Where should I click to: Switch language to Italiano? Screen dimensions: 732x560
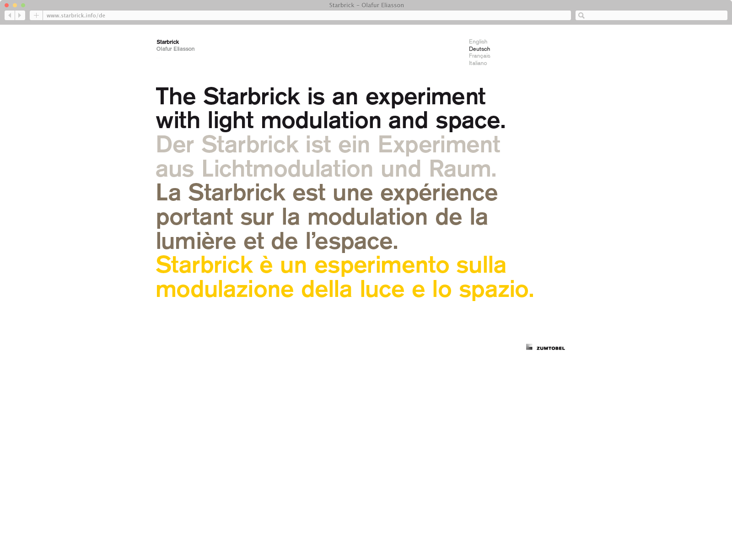[478, 63]
